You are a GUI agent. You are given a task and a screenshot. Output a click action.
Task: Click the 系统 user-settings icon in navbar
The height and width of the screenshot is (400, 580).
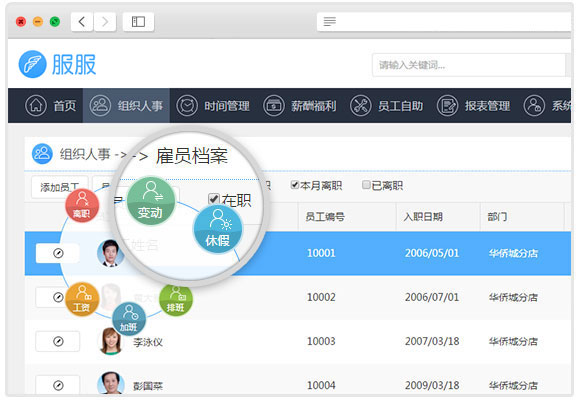coord(535,105)
